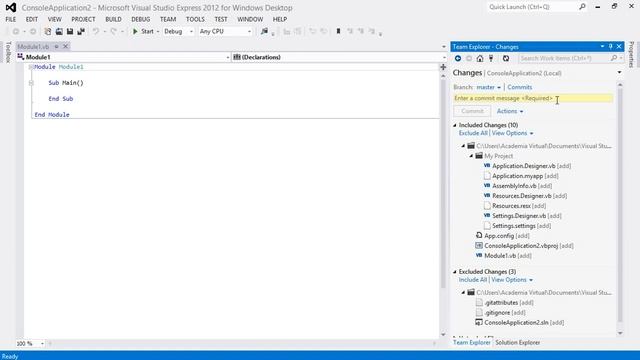This screenshot has width=640, height=360.
Task: Close the Team Explorer panel
Action: [x=619, y=47]
